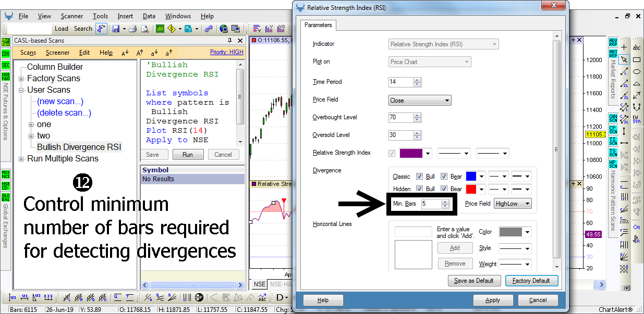The image size is (644, 314).
Task: Open the Screener menu in scans panel
Action: [57, 53]
